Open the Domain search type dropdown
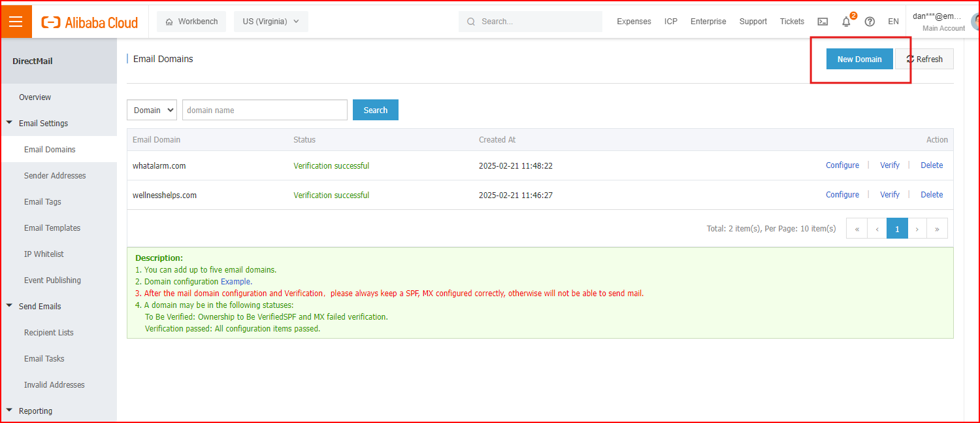The height and width of the screenshot is (423, 980). 152,110
